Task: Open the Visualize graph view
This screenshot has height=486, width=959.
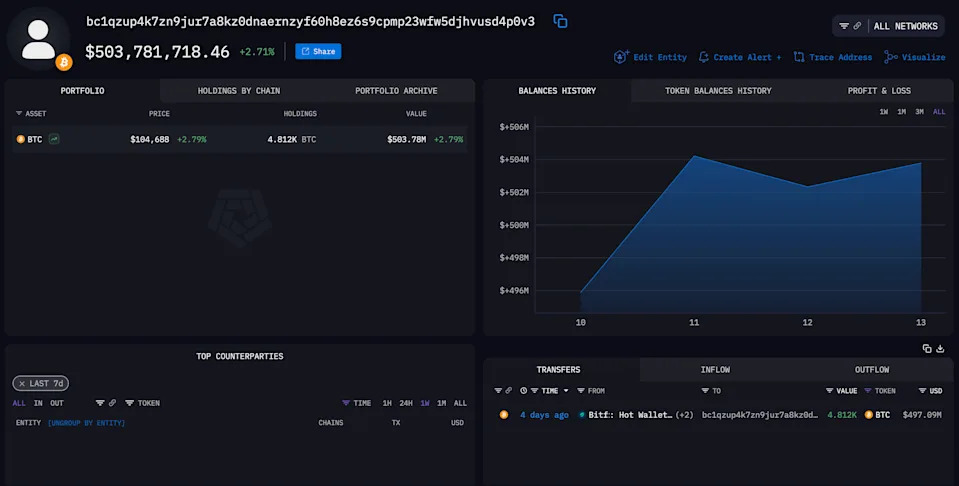Action: pyautogui.click(x=915, y=57)
